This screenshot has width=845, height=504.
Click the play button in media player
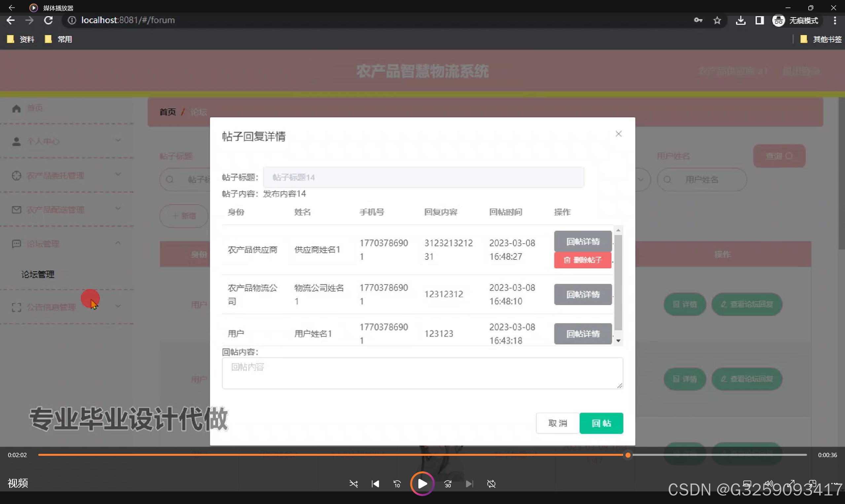click(422, 484)
